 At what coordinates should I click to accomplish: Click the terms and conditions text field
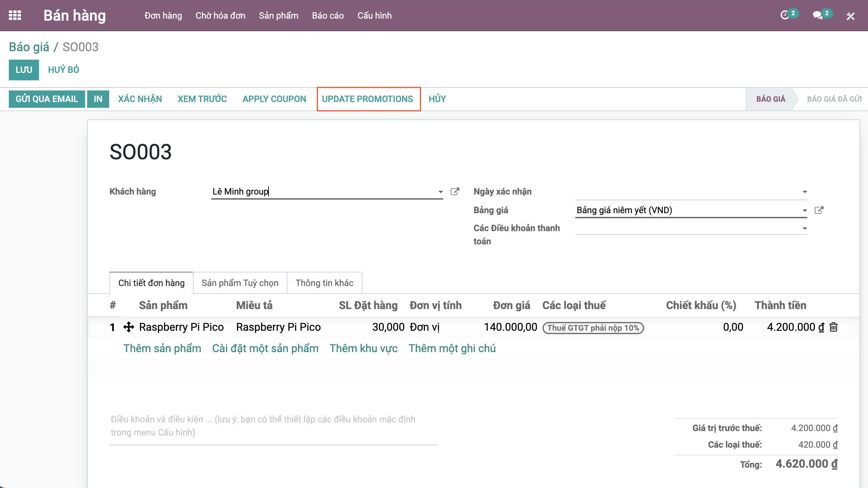pos(273,426)
